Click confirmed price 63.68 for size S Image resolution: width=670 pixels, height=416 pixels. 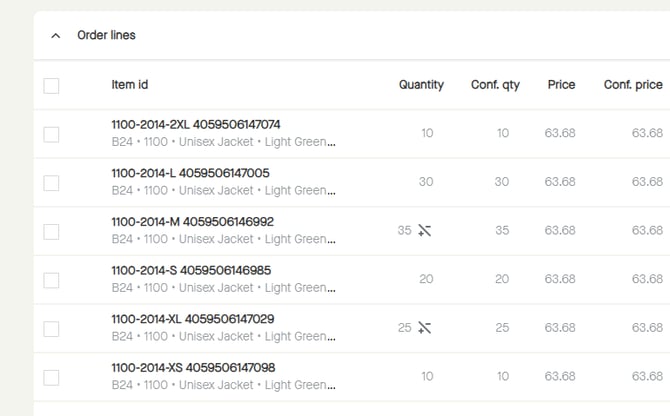coord(647,279)
